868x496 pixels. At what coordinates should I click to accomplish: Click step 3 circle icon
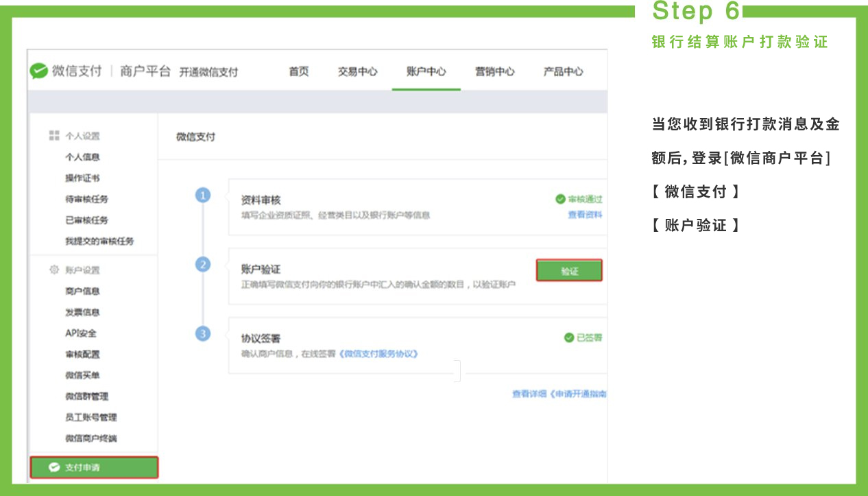pyautogui.click(x=202, y=333)
